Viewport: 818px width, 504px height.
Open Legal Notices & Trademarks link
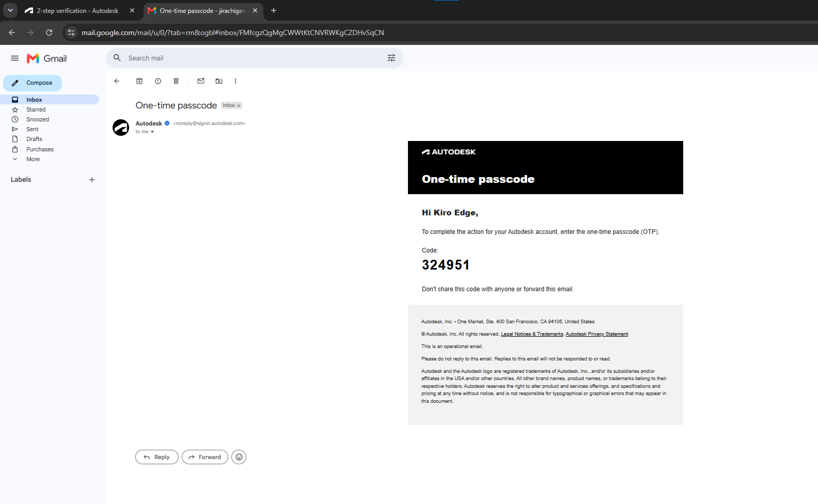(532, 334)
